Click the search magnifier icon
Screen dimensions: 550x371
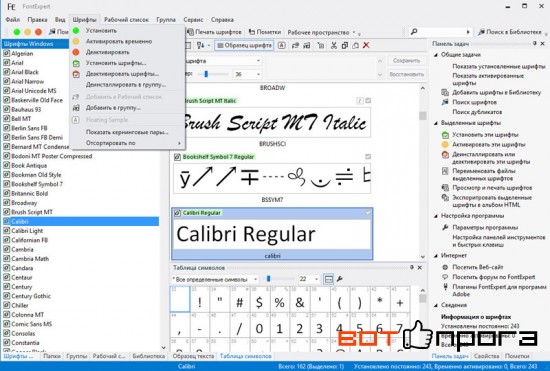(414, 32)
